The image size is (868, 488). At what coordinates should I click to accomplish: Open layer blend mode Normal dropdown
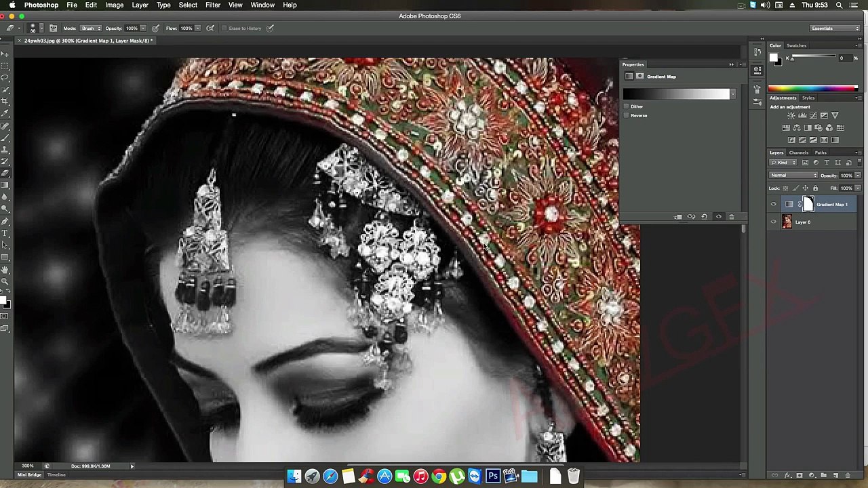tap(793, 176)
